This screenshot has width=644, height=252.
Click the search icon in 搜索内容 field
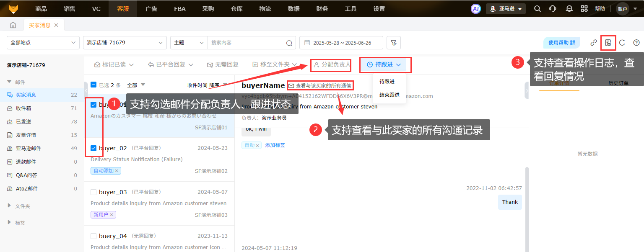(289, 43)
